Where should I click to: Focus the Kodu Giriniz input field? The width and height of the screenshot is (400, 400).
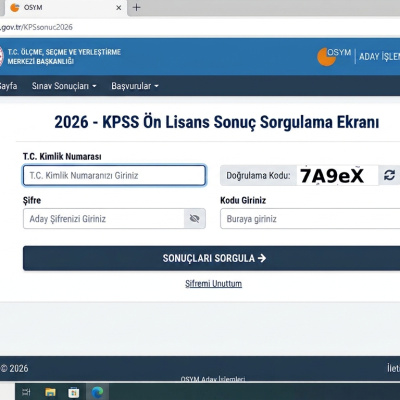[x=310, y=219]
